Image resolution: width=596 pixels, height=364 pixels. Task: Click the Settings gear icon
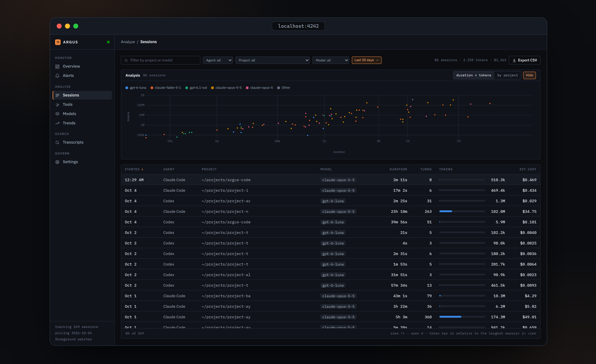tap(57, 162)
